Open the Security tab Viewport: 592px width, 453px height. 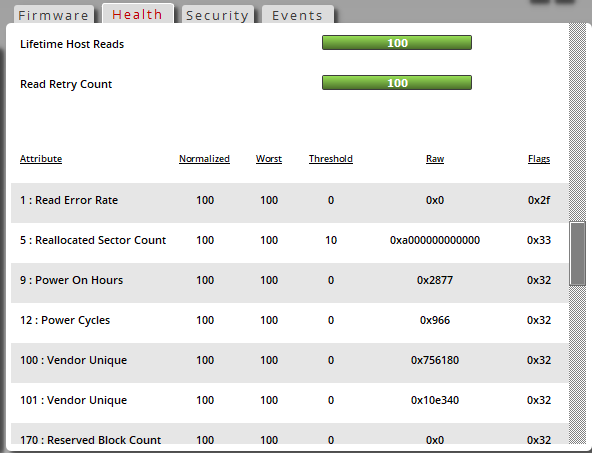(x=217, y=15)
